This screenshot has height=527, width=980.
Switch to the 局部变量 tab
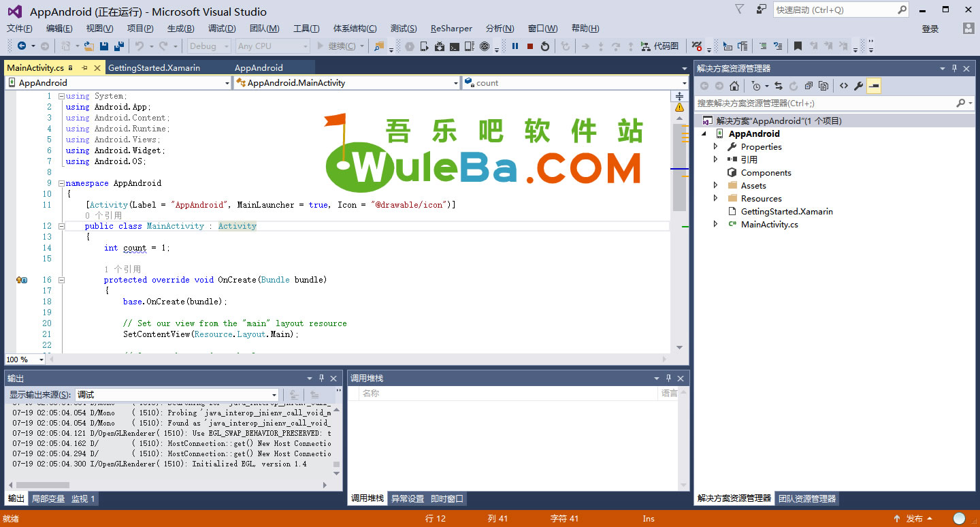[x=48, y=499]
